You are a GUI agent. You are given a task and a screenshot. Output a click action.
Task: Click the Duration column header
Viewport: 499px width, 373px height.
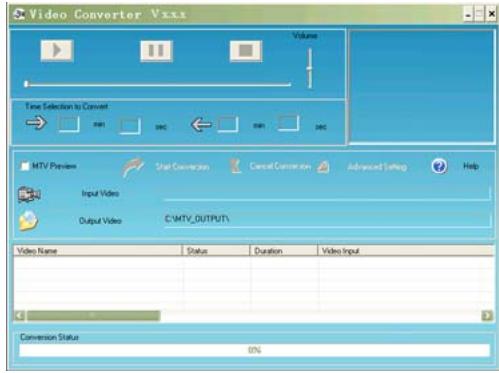284,251
